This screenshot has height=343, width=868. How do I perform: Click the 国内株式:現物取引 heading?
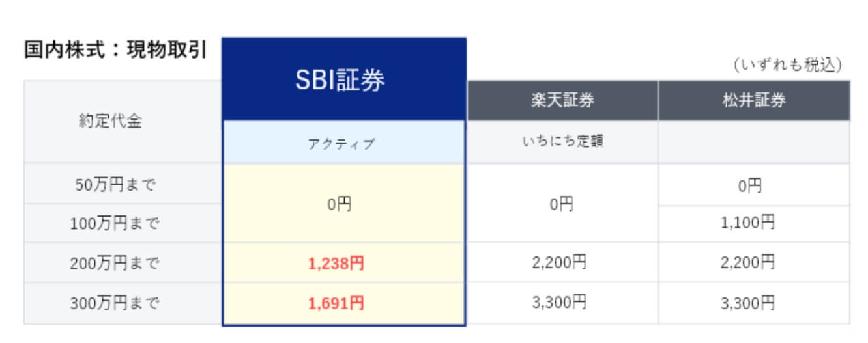coord(115,50)
